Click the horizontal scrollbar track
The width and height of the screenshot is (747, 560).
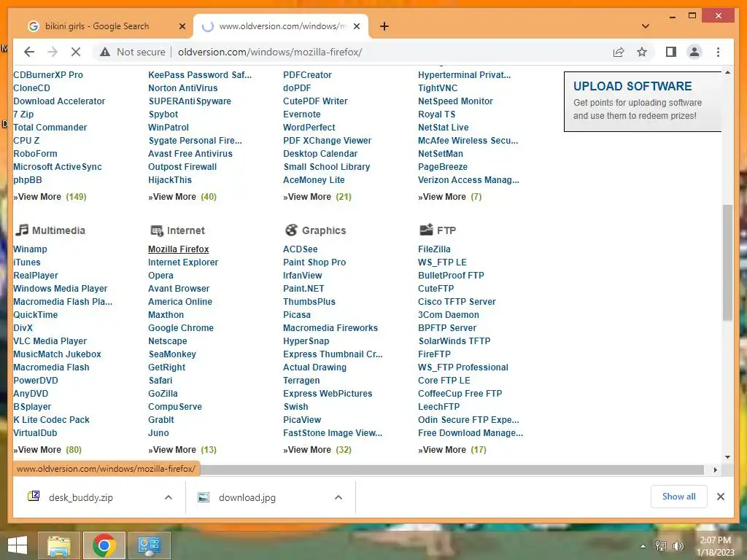tap(452, 470)
